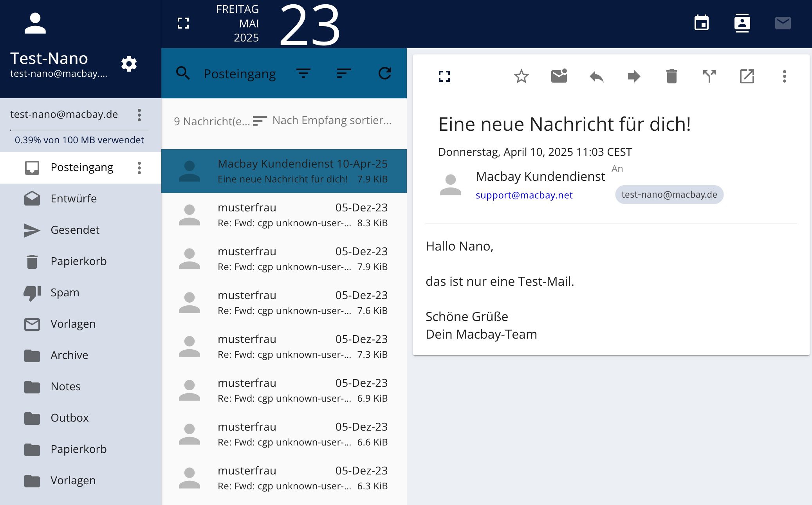Open musterfrau message sized 6.9 KiB
812x505 pixels.
(284, 390)
